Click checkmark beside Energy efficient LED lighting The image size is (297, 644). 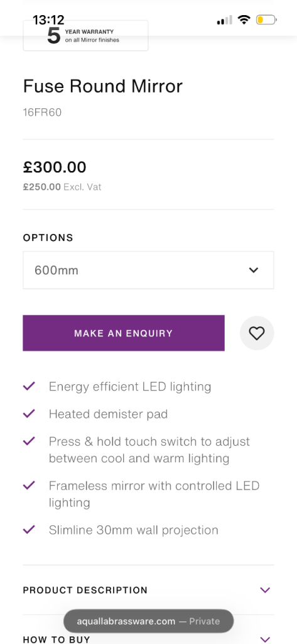point(29,386)
